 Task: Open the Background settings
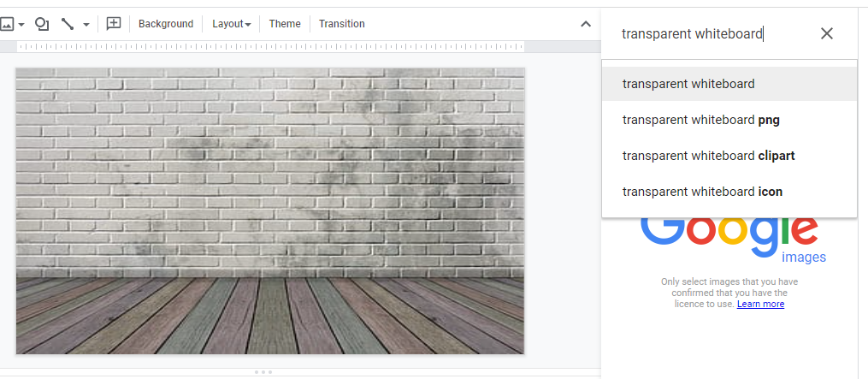coord(166,24)
